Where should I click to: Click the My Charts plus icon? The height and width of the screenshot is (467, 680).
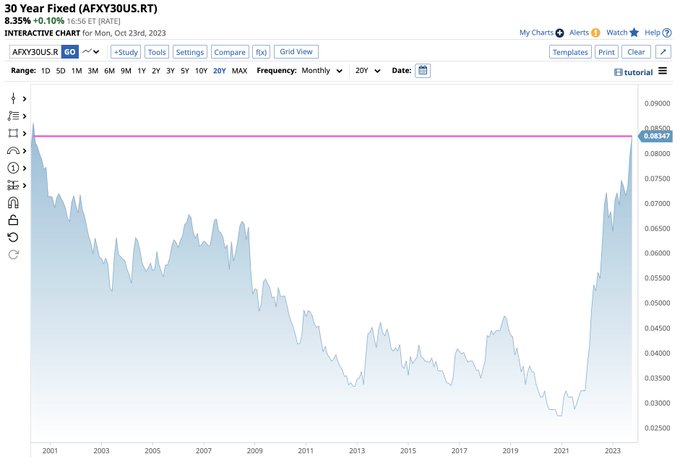(560, 33)
